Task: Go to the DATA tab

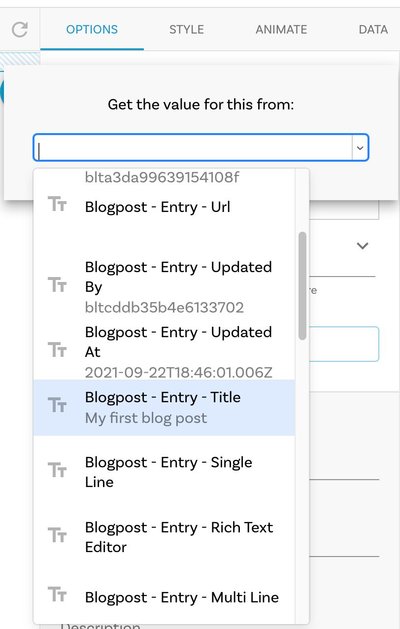Action: (x=373, y=29)
